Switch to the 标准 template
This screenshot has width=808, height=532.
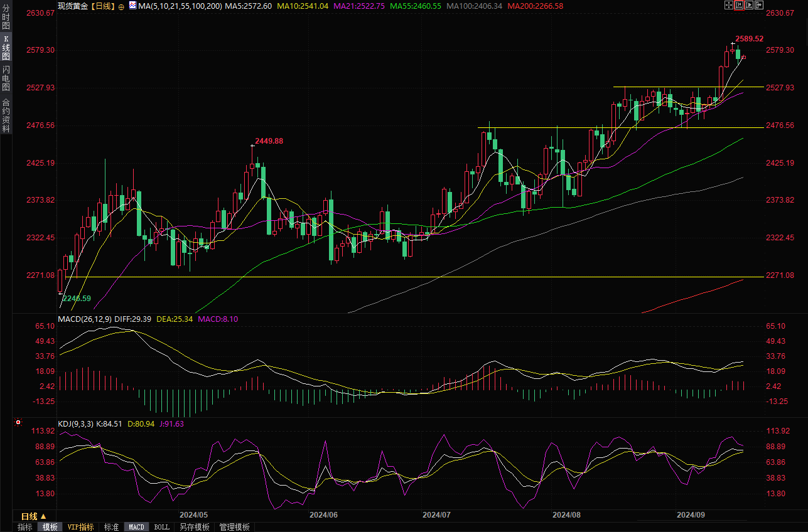(x=111, y=527)
